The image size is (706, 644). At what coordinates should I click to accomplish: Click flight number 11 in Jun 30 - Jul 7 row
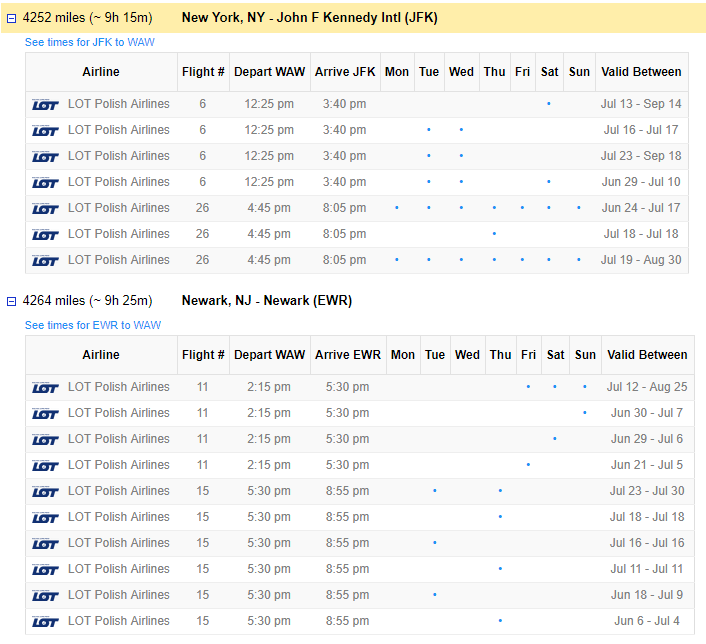(x=203, y=413)
